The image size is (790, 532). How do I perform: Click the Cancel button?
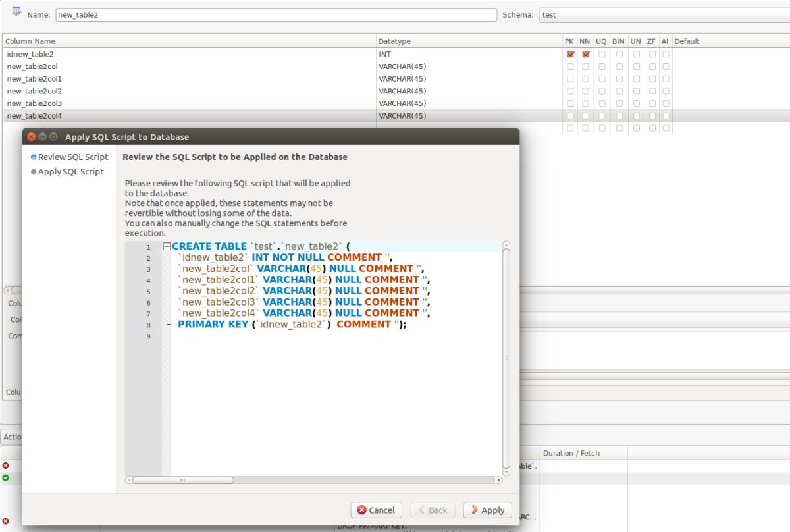point(376,510)
